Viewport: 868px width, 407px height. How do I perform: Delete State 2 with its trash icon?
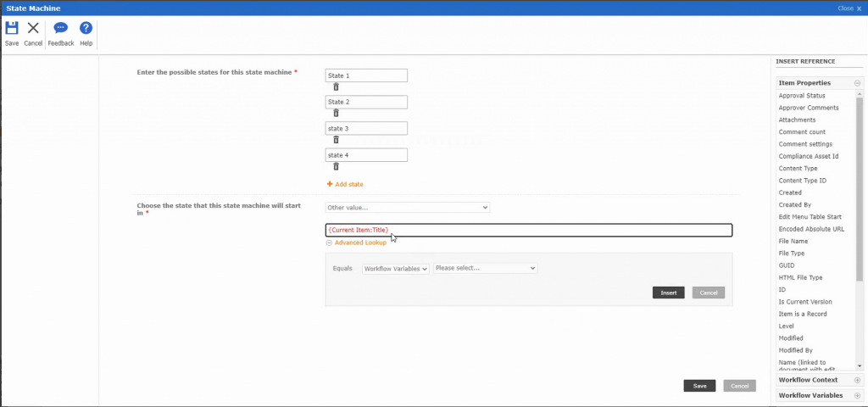pyautogui.click(x=336, y=114)
